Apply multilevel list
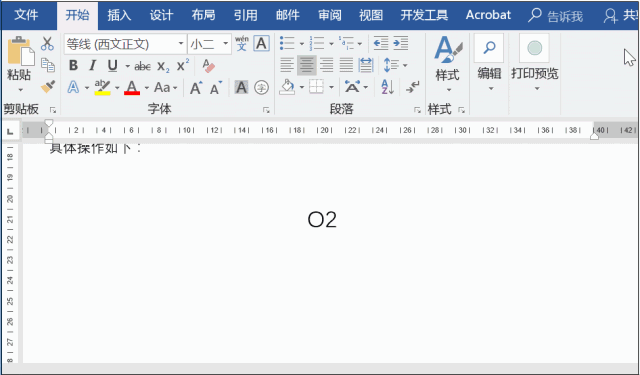640x375 pixels. (347, 43)
